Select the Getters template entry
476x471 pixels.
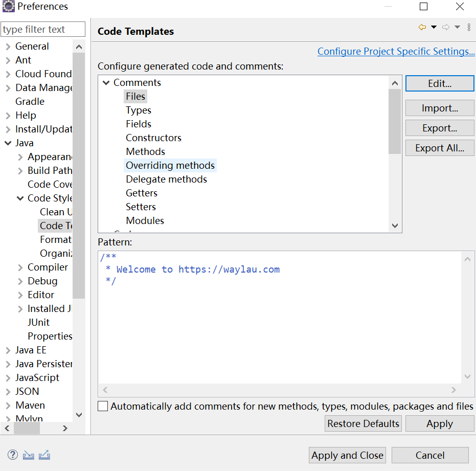[142, 193]
